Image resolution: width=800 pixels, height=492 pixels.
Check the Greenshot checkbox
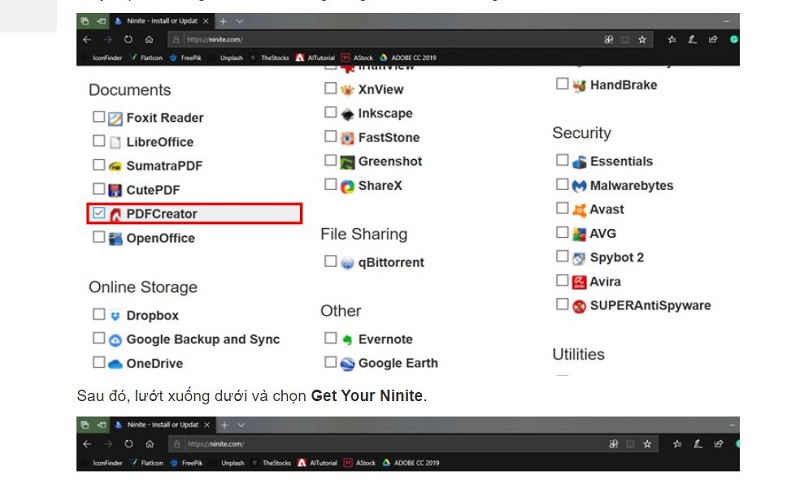331,160
